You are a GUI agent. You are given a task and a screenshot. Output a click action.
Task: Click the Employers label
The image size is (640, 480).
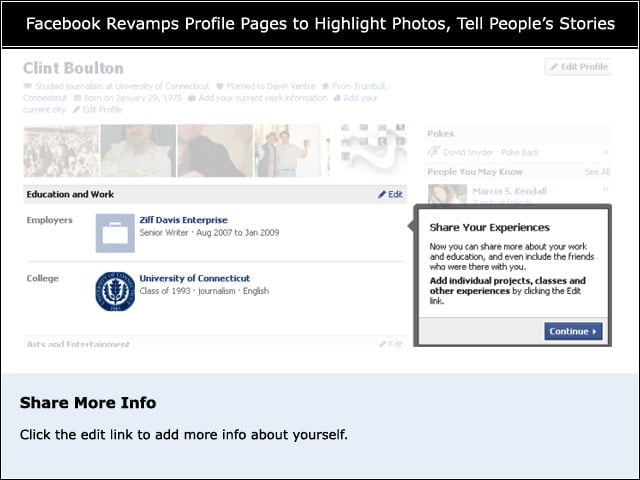coord(49,220)
